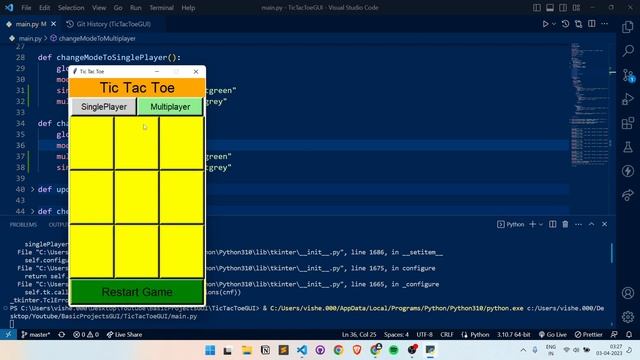Toggle the primary side bar layout
Viewport: 640px width, 360px height.
click(537, 7)
